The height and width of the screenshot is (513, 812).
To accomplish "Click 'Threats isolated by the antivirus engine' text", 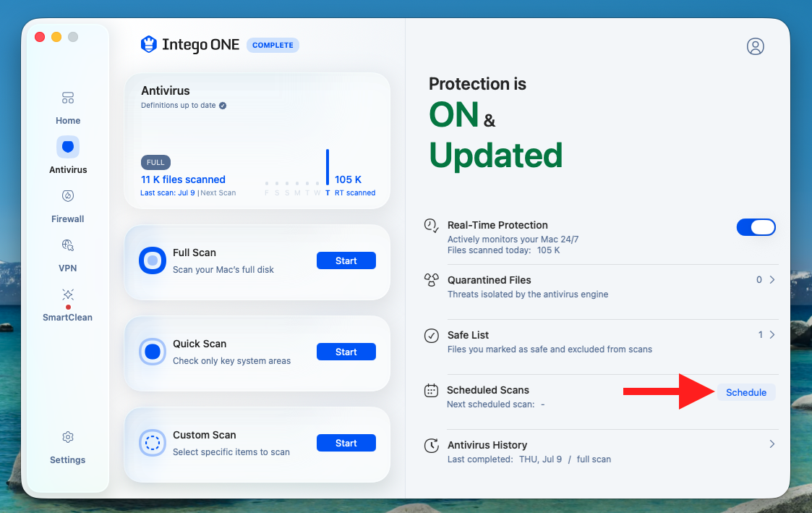I will click(528, 294).
